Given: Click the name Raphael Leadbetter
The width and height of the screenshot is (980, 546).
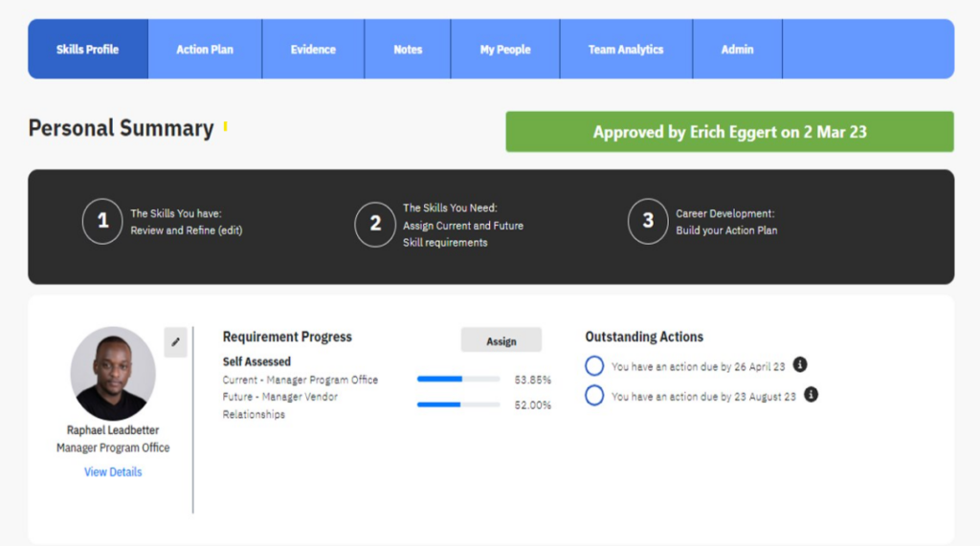Looking at the screenshot, I should point(113,430).
